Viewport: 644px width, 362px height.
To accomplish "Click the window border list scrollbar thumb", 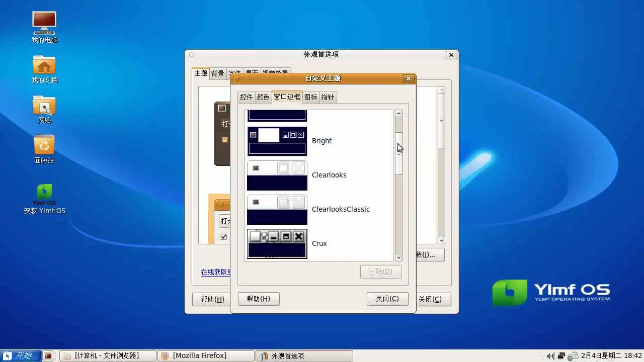I will [399, 153].
